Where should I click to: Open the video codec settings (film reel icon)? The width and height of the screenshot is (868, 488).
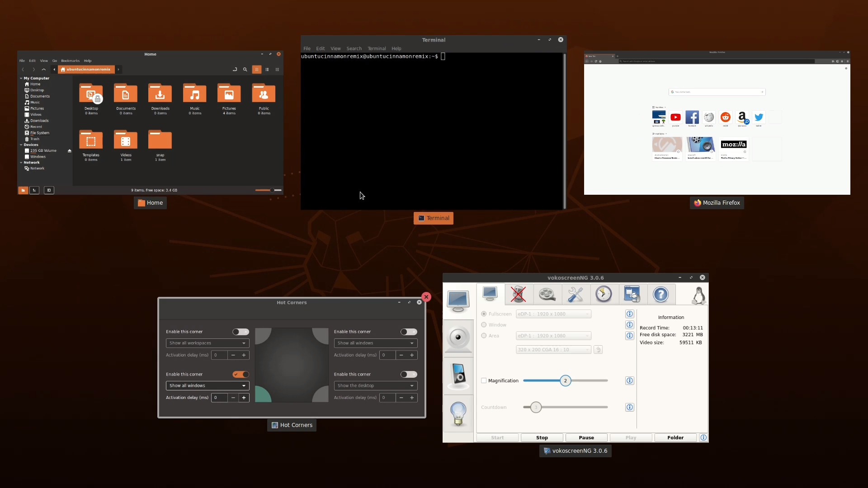[547, 294]
